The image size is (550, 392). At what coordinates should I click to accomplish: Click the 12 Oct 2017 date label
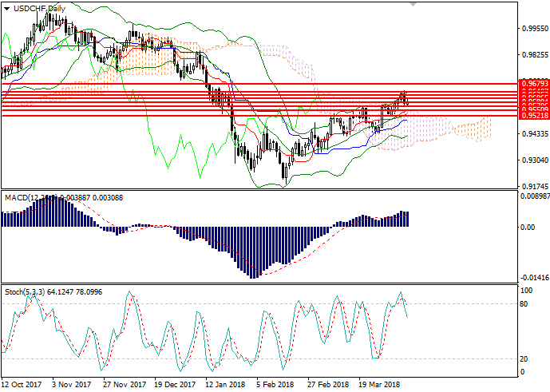[22, 384]
